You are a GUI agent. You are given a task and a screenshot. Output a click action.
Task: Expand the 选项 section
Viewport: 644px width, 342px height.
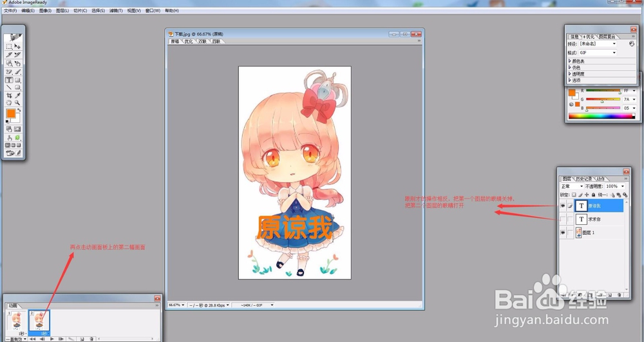(x=569, y=80)
